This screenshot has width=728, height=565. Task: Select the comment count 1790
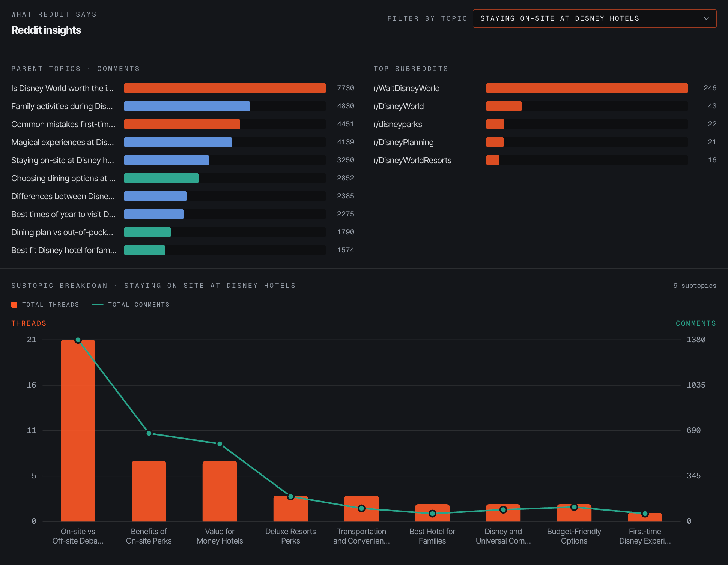[x=346, y=232]
